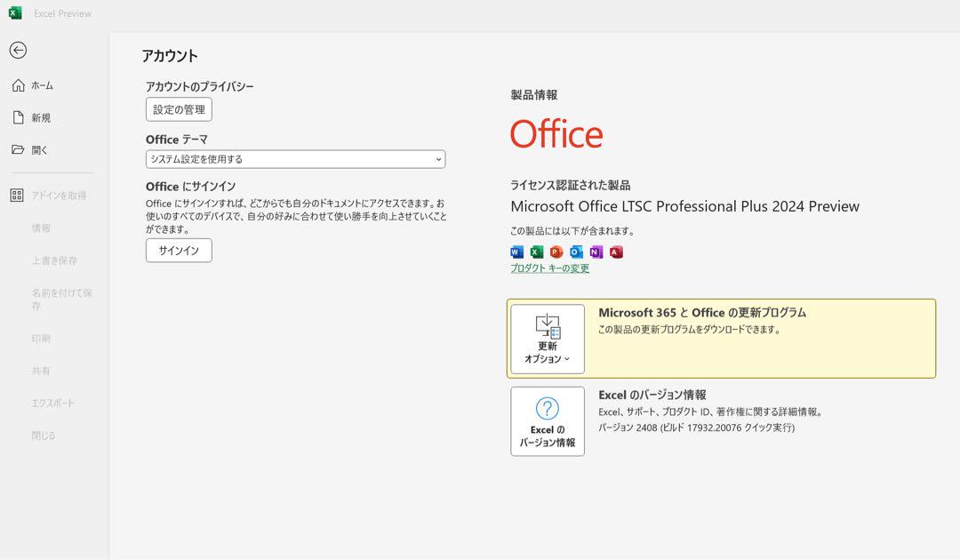The height and width of the screenshot is (560, 960).
Task: Click the Excel のバージョン情報 button
Action: 548,421
